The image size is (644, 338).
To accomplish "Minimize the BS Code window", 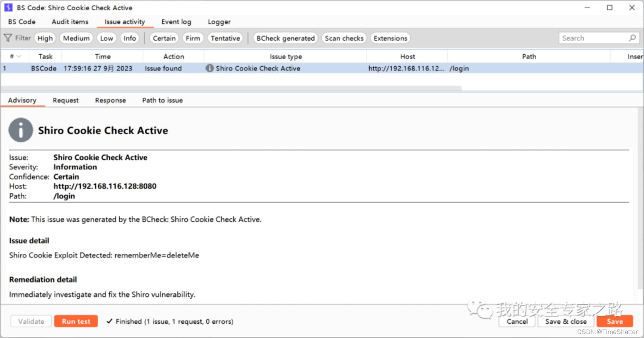I will (x=587, y=8).
